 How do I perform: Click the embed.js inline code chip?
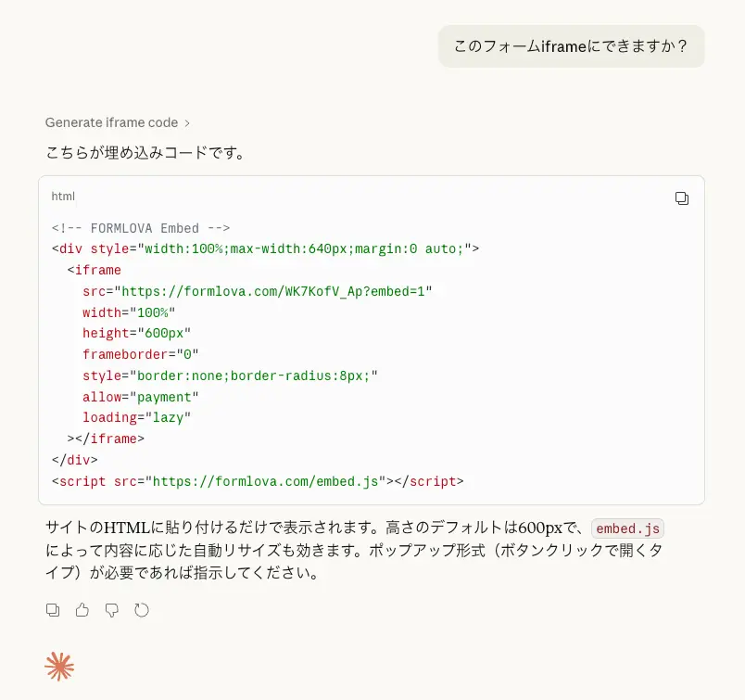point(627,528)
